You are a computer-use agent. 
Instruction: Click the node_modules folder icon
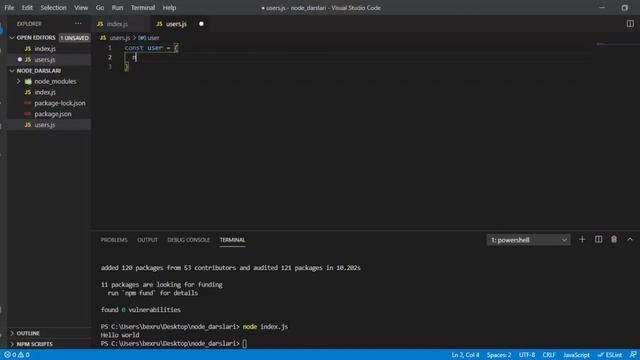pyautogui.click(x=28, y=81)
